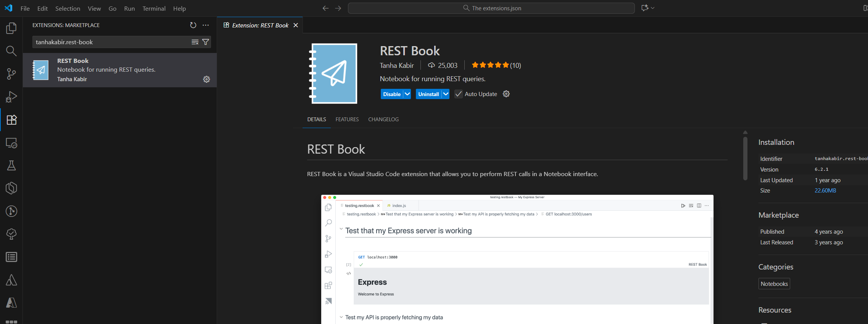Select REST Book in the marketplace list
Viewport: 868px width, 324px height.
click(120, 70)
